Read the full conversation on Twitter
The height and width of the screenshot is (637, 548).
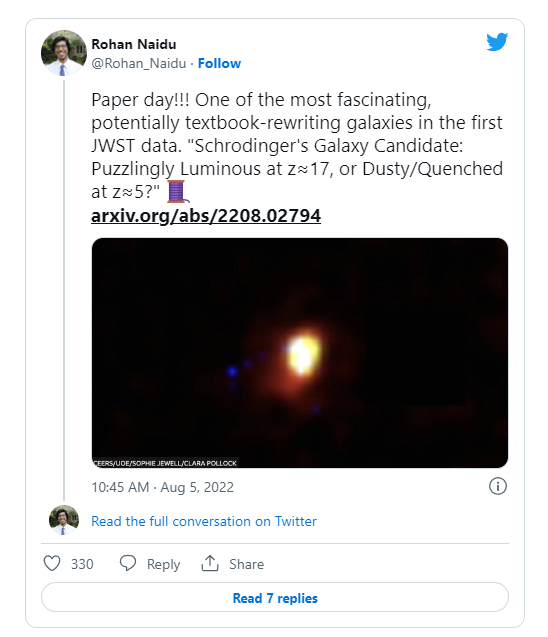[204, 521]
